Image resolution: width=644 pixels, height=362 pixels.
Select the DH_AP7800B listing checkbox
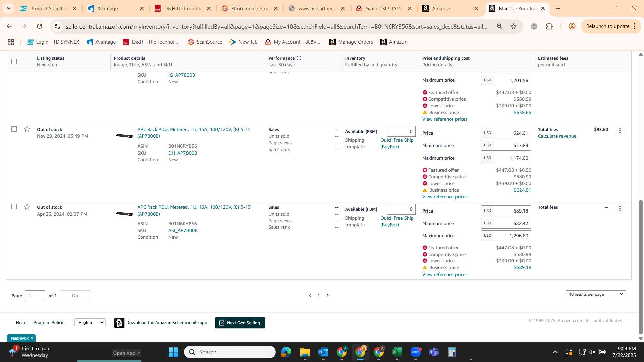click(x=14, y=129)
